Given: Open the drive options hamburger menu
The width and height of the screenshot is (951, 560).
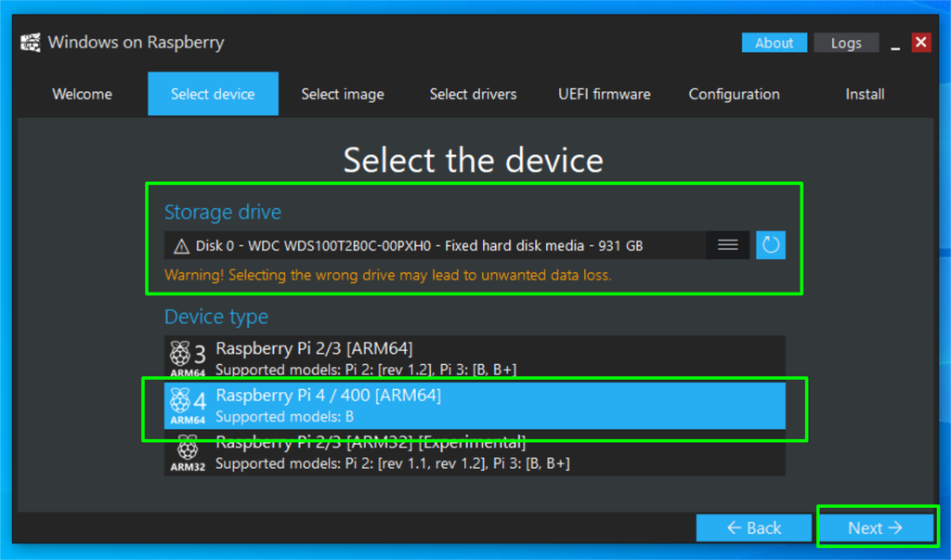Looking at the screenshot, I should (727, 245).
